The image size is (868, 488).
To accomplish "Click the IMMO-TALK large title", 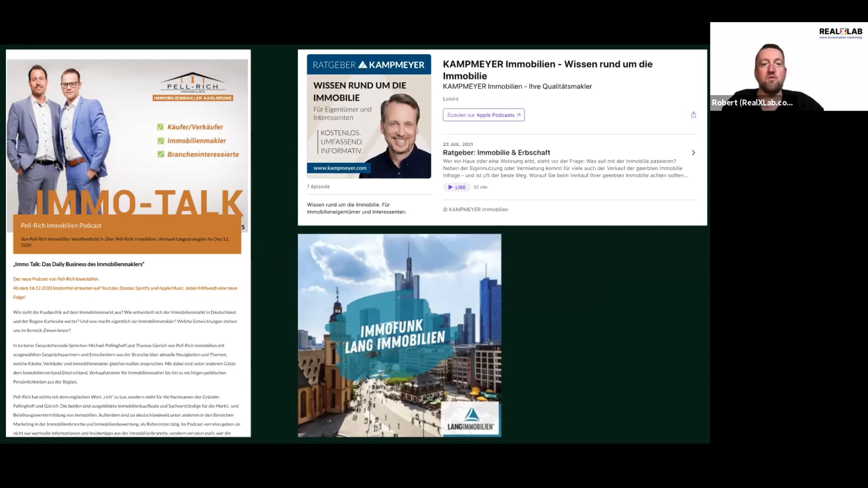I will click(x=139, y=202).
